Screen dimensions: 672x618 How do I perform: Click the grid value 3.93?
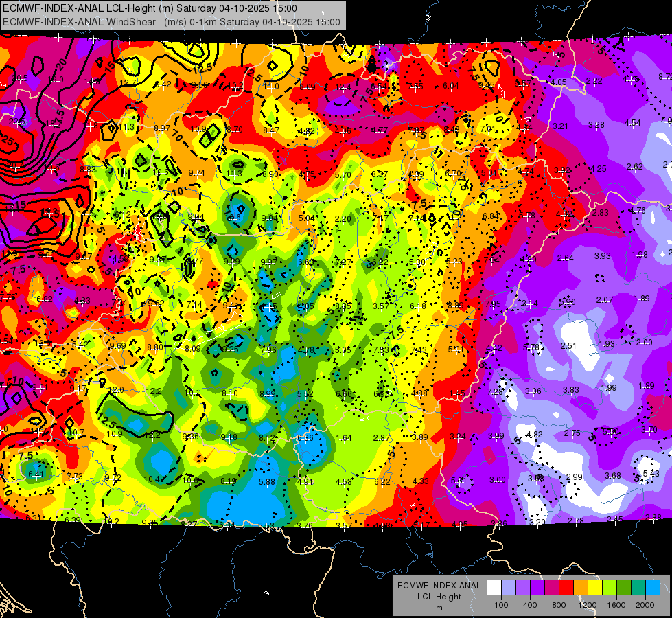[x=603, y=256]
